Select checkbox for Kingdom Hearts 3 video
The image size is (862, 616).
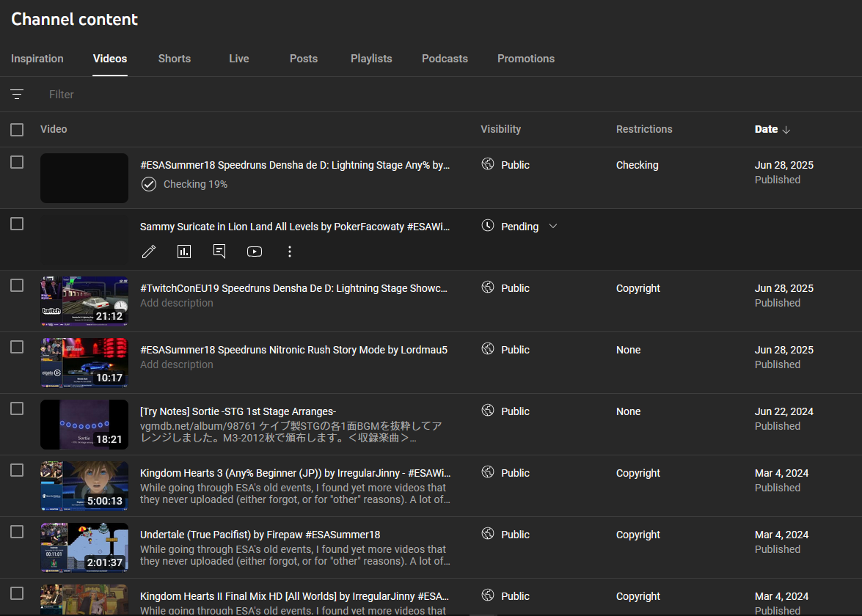pos(17,470)
